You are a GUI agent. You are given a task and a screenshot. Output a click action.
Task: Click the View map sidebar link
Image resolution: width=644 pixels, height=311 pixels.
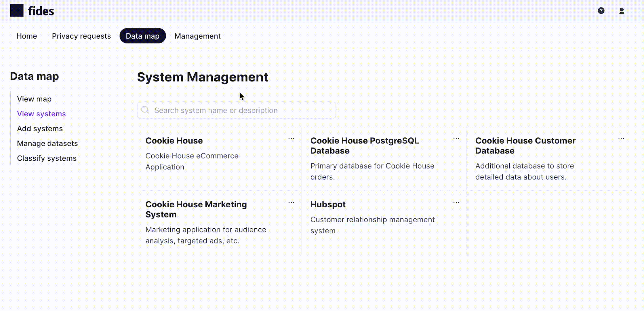(x=34, y=98)
